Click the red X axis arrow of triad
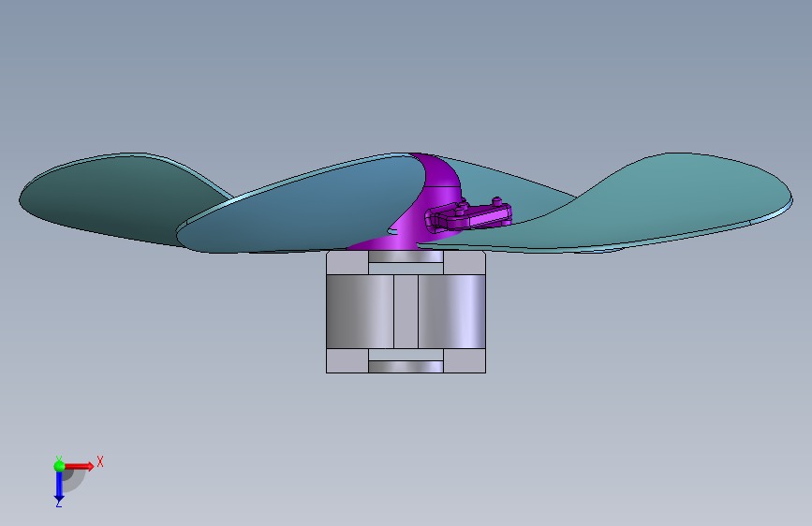Image resolution: width=812 pixels, height=526 pixels. [79, 466]
